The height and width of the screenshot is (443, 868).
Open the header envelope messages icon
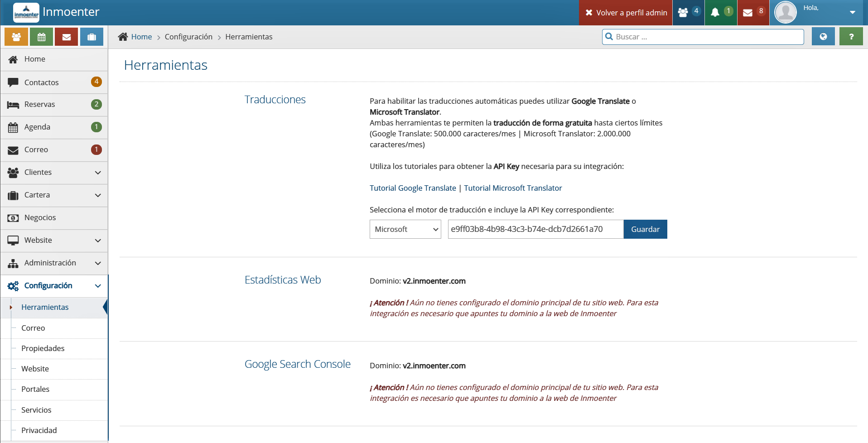(x=748, y=13)
